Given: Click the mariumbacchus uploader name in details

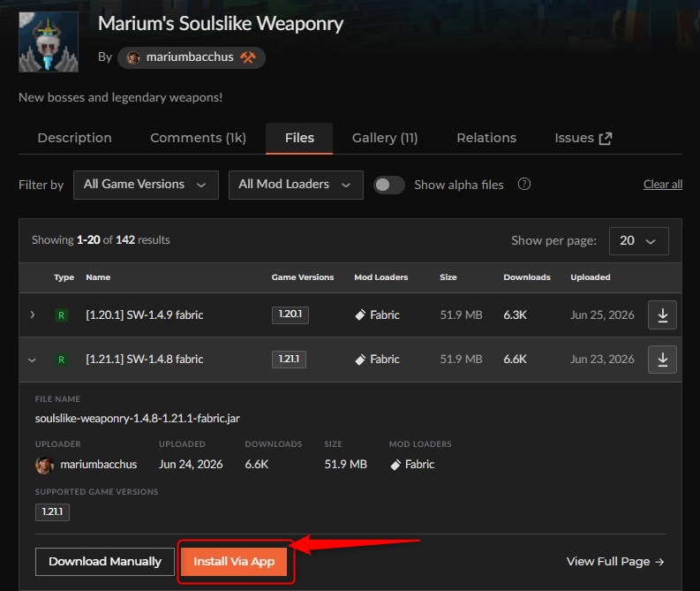Looking at the screenshot, I should (x=99, y=465).
